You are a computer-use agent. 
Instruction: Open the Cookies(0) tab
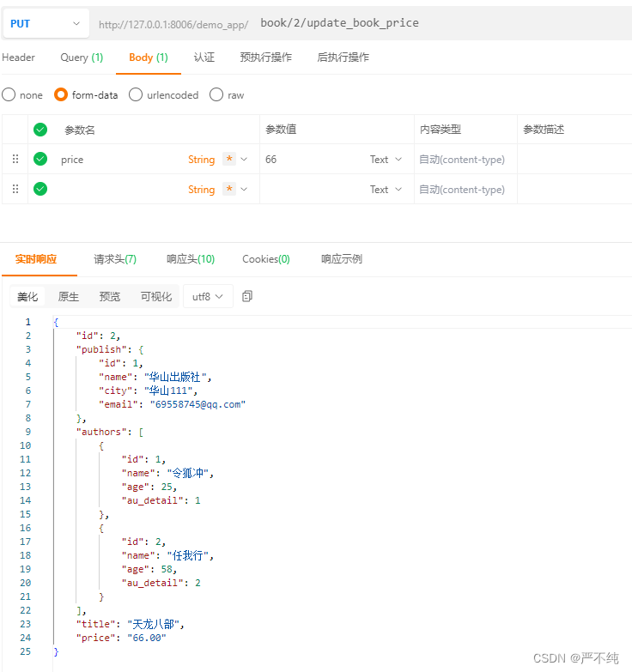pos(266,259)
